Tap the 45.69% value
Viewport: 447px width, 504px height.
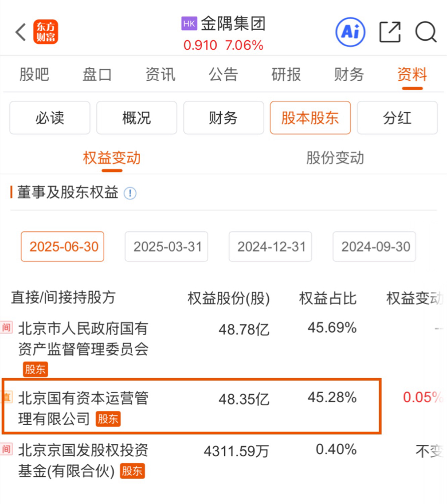(x=332, y=328)
